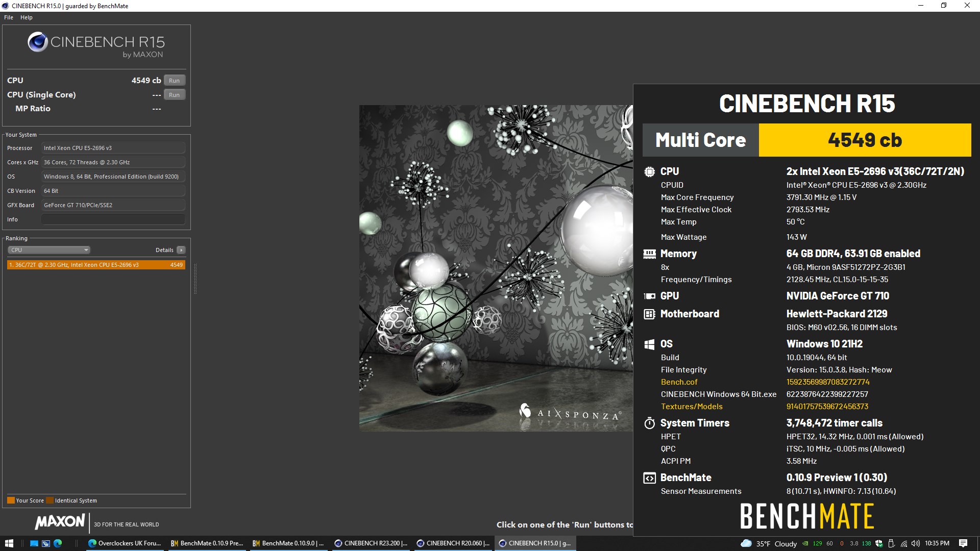Click the panel splitter grip handle

click(x=195, y=279)
